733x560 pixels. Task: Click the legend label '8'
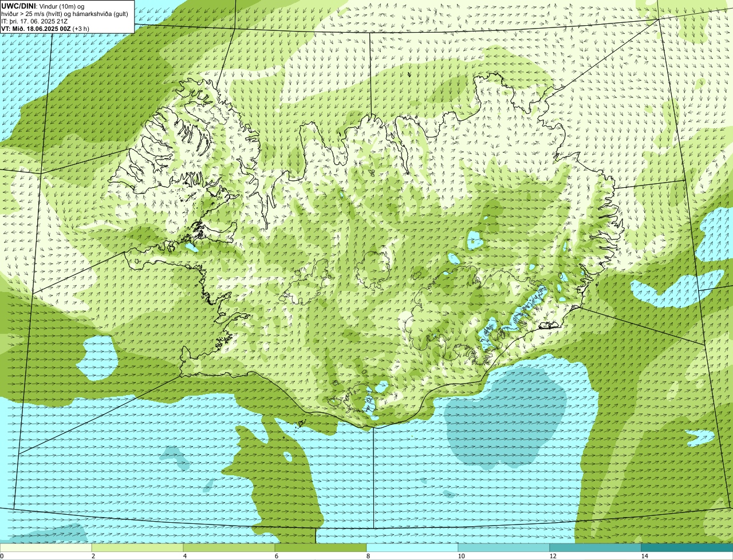tap(368, 556)
